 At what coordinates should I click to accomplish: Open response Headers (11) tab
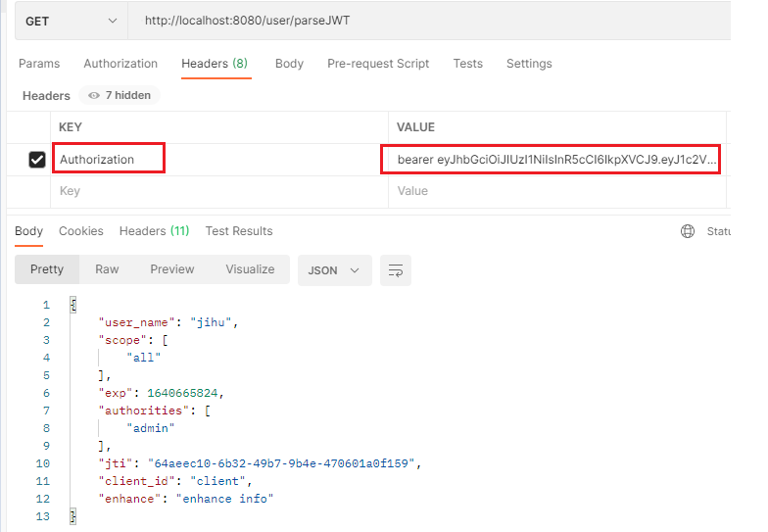[x=155, y=231]
